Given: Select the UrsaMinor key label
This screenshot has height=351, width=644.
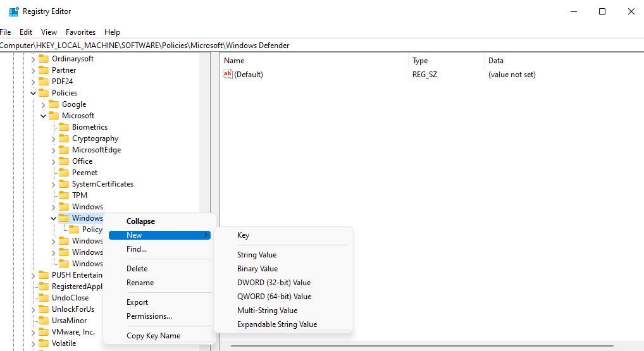Looking at the screenshot, I should (x=70, y=321).
